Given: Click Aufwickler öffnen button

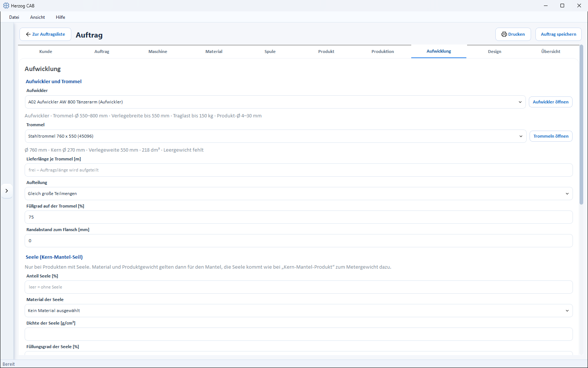Looking at the screenshot, I should coord(551,102).
